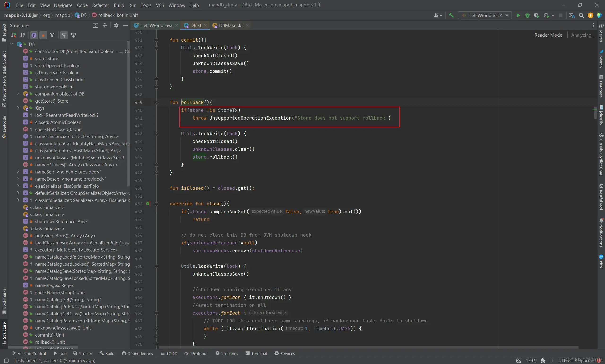This screenshot has height=364, width=605.
Task: Toggle Autoscroll to Source in Structure
Action: 64,35
